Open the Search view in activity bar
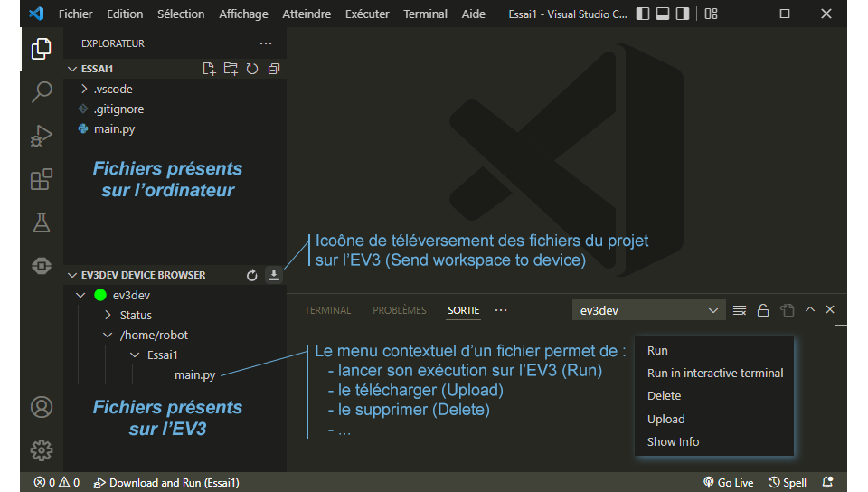 coord(42,92)
